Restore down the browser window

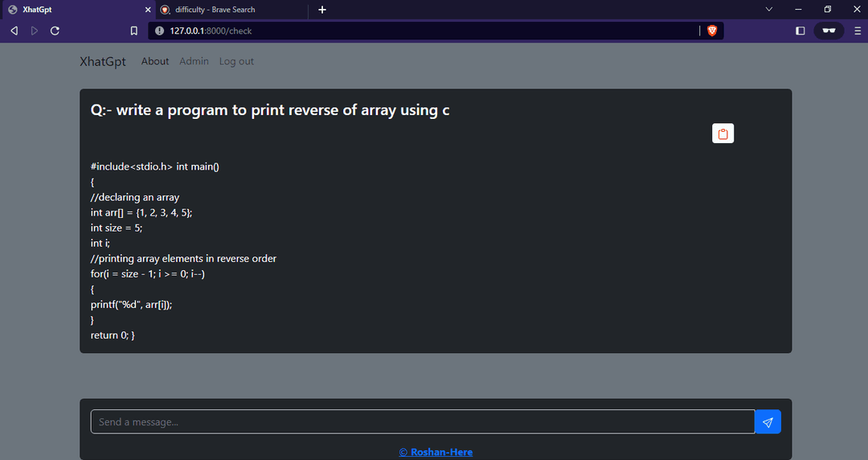(x=828, y=10)
